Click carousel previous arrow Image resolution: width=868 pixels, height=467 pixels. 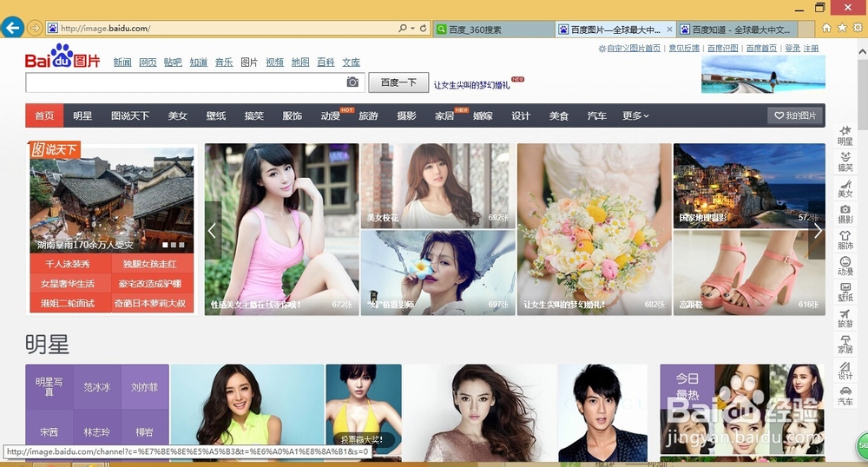[x=213, y=230]
